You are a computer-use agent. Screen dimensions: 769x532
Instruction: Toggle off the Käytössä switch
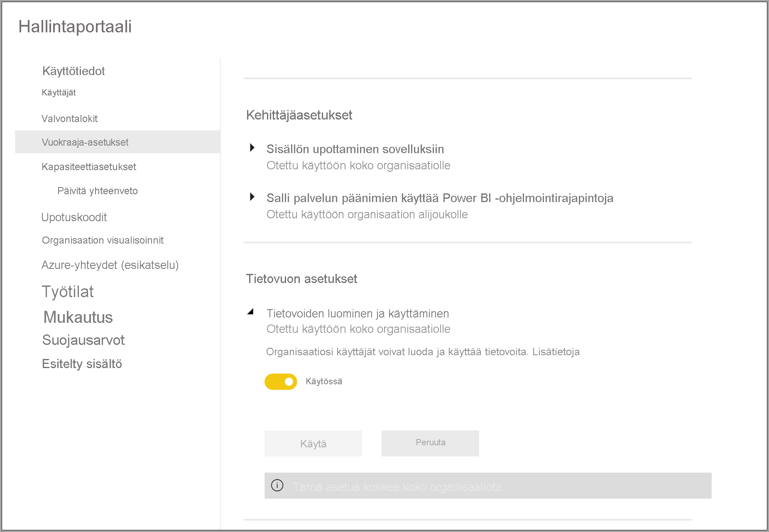click(x=281, y=381)
